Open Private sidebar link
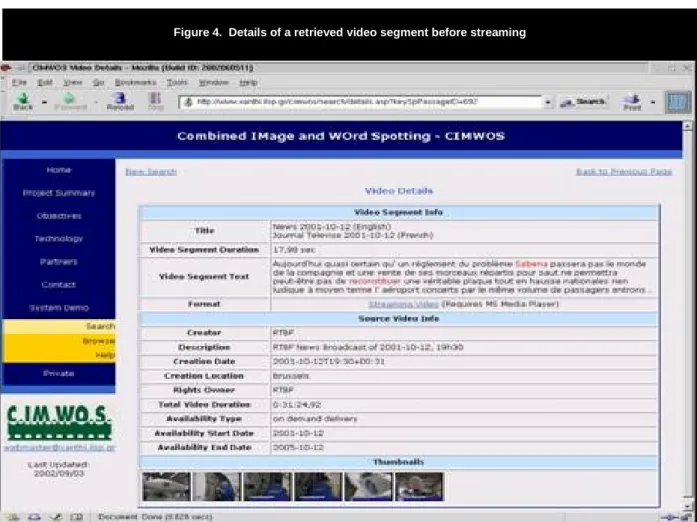 coord(59,373)
